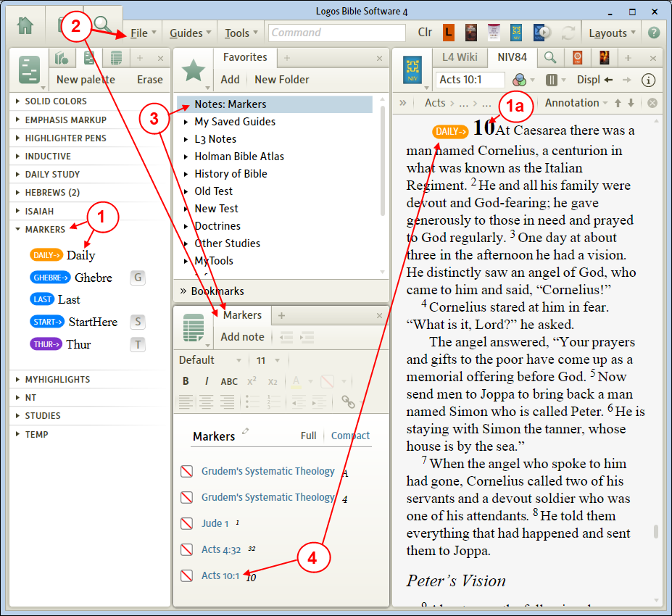Click the note icon beside Jude 1

point(186,523)
